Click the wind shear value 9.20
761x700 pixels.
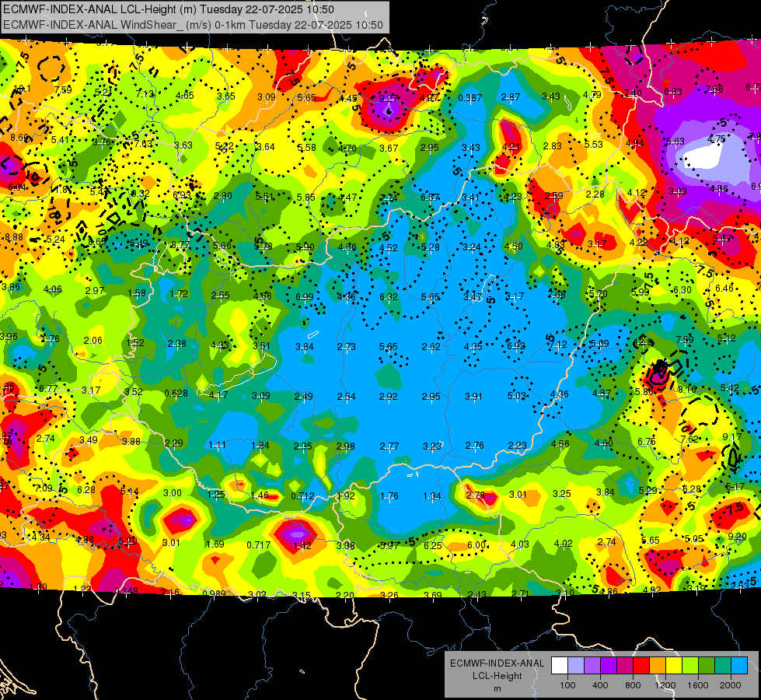(x=737, y=537)
